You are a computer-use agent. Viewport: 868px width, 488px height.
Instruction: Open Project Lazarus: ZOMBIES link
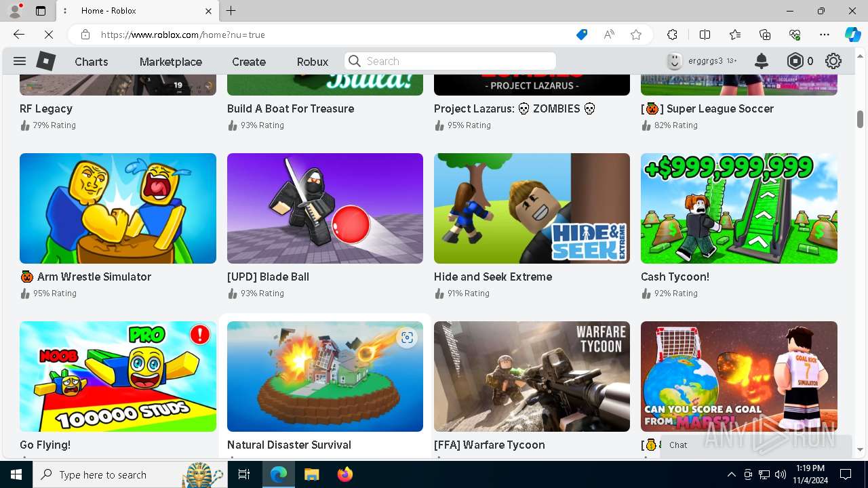pos(515,108)
